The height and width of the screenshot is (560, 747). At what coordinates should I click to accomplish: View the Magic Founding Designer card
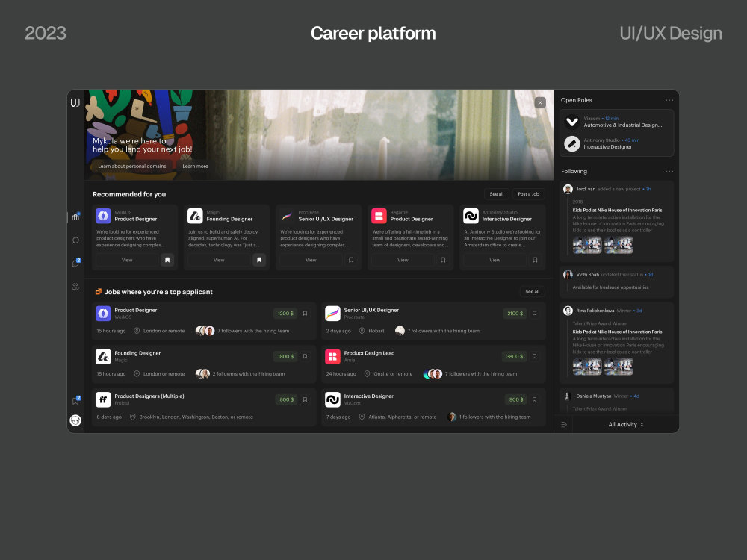219,260
